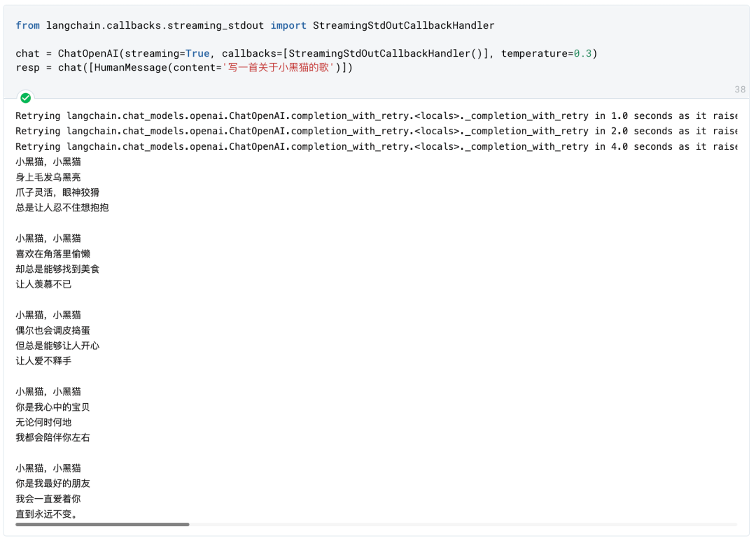Click the output line '我都会陪伴你左右'
Viewport: 756px width, 543px height.
coord(53,438)
